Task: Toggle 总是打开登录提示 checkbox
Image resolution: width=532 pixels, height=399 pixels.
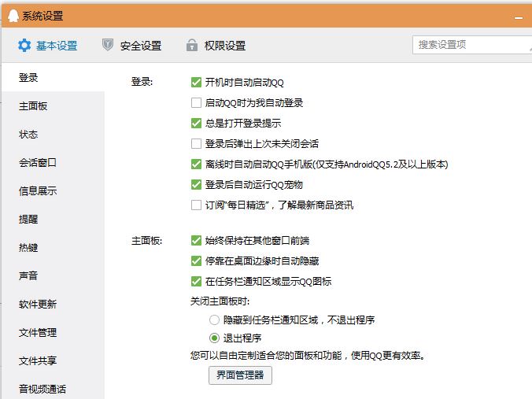Action: tap(196, 123)
